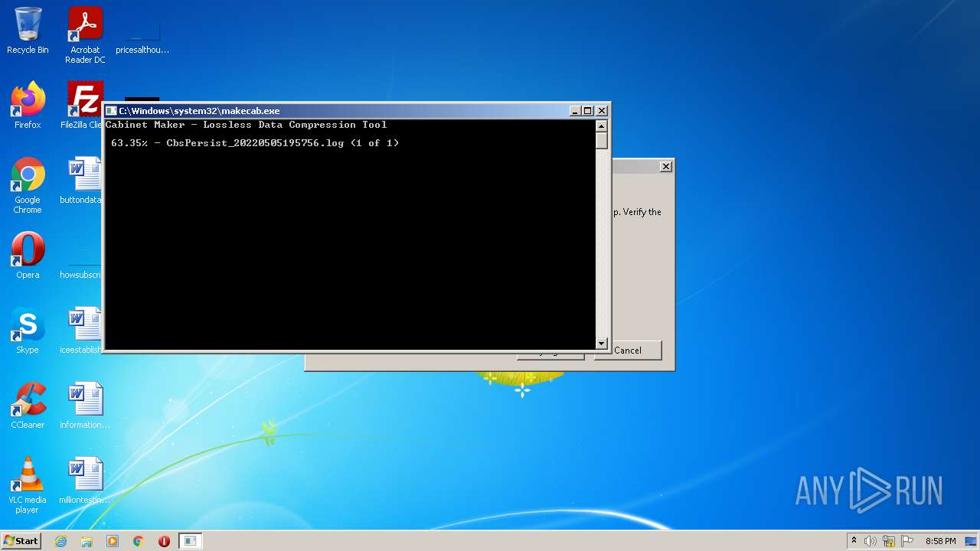Switch to the active program taskbar button
This screenshot has width=980, height=551.
[190, 541]
